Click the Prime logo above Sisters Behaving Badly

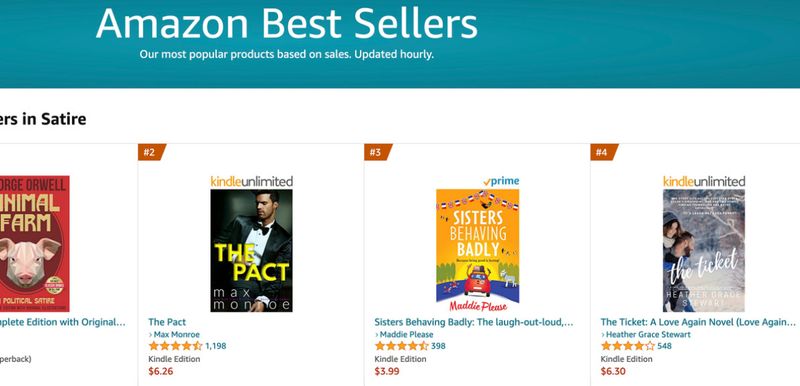pos(501,182)
